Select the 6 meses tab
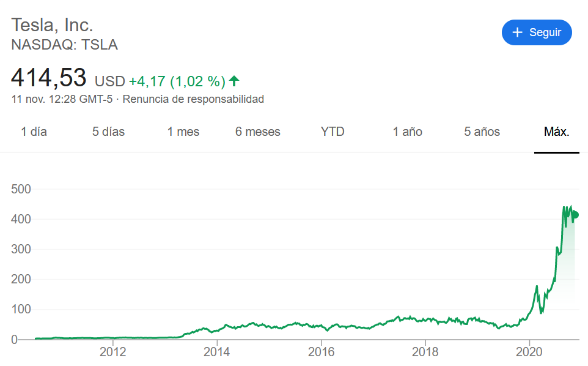 [258, 132]
